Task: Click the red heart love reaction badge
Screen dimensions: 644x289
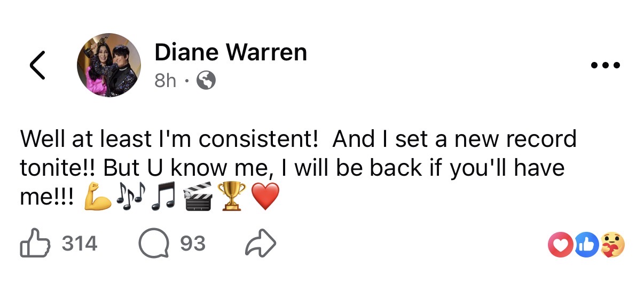Action: [x=559, y=245]
